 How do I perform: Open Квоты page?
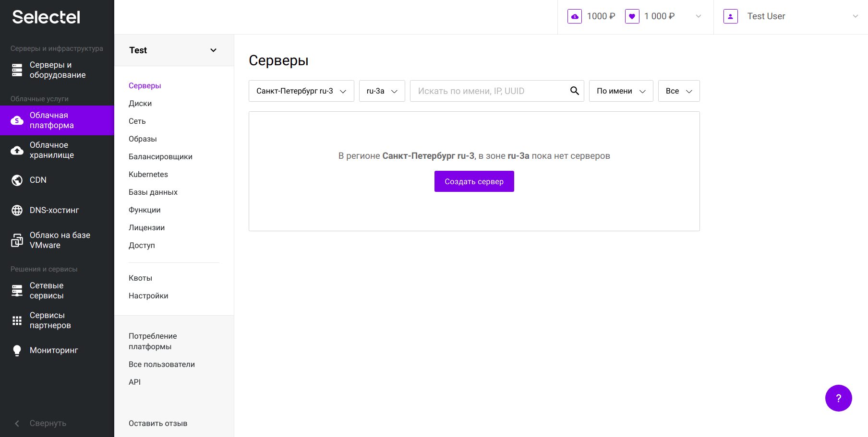140,278
